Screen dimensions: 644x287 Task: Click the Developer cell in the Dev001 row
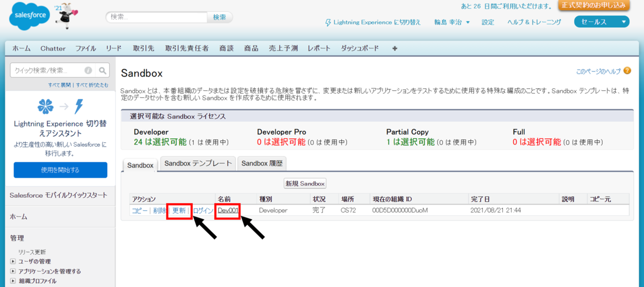coord(273,211)
